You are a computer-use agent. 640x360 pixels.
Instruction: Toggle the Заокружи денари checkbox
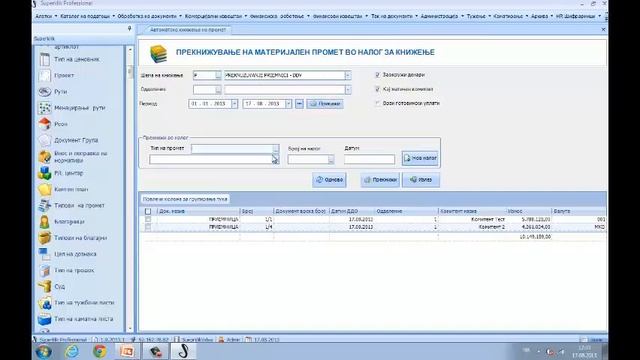pos(378,75)
